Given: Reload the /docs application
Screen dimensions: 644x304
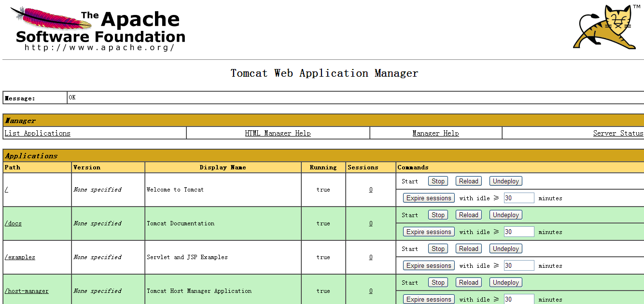Looking at the screenshot, I should click(x=469, y=215).
